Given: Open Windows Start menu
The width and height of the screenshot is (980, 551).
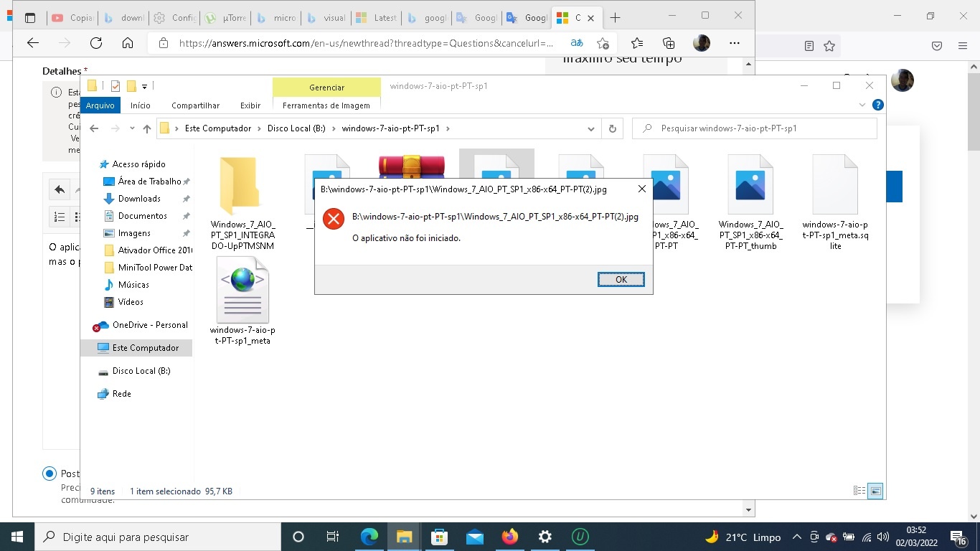Looking at the screenshot, I should pyautogui.click(x=17, y=537).
